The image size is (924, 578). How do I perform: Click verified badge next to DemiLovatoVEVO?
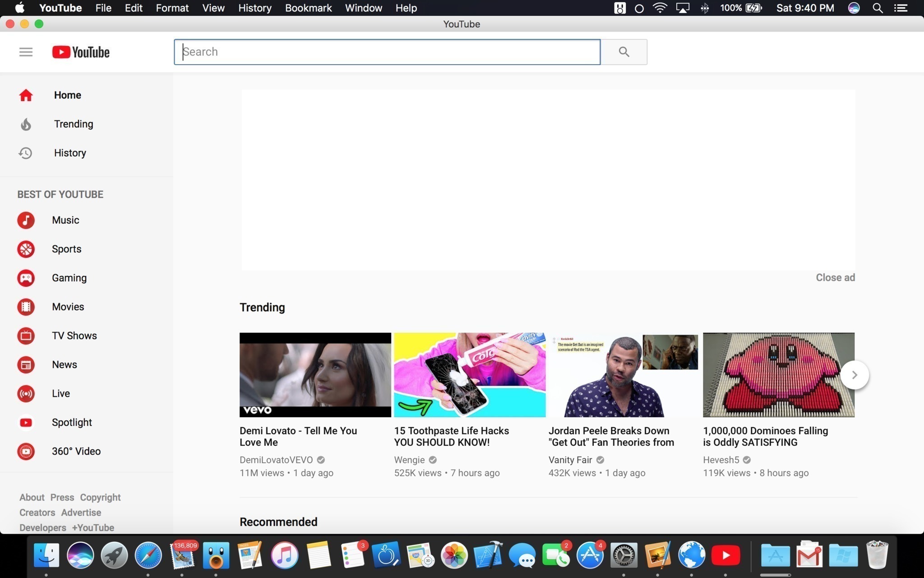point(321,460)
